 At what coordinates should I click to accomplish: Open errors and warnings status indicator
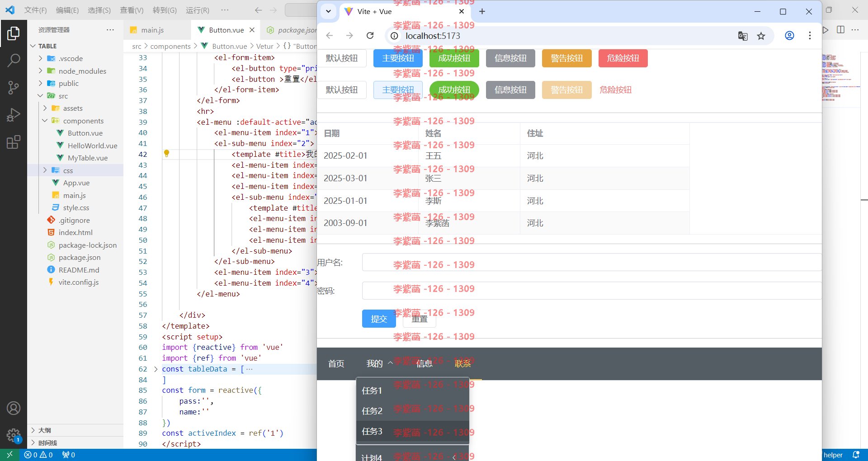click(x=38, y=455)
